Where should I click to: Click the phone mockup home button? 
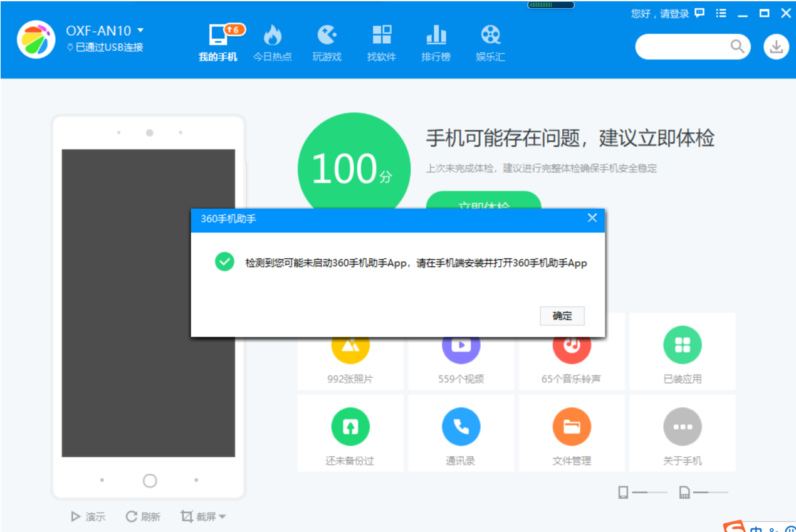[x=150, y=481]
